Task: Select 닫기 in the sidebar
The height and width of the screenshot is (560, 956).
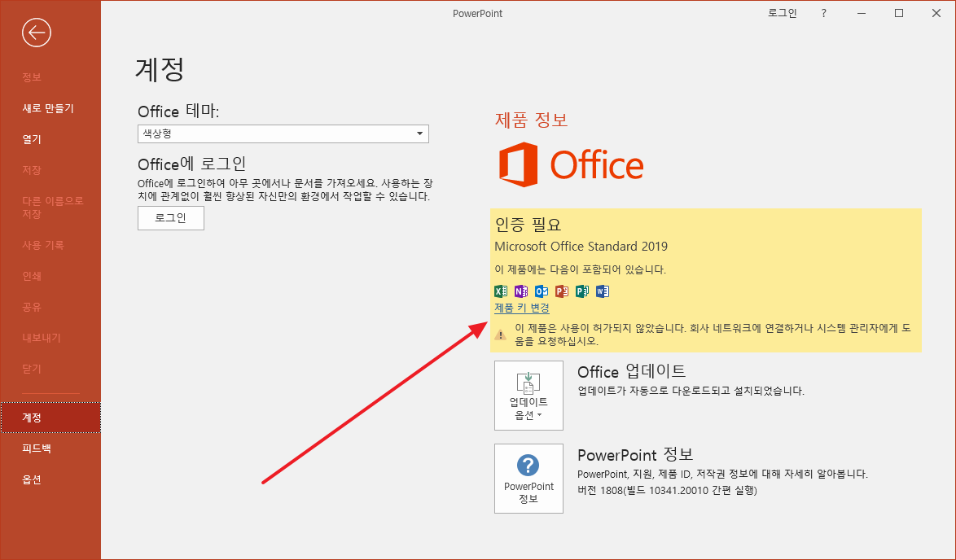Action: tap(32, 369)
